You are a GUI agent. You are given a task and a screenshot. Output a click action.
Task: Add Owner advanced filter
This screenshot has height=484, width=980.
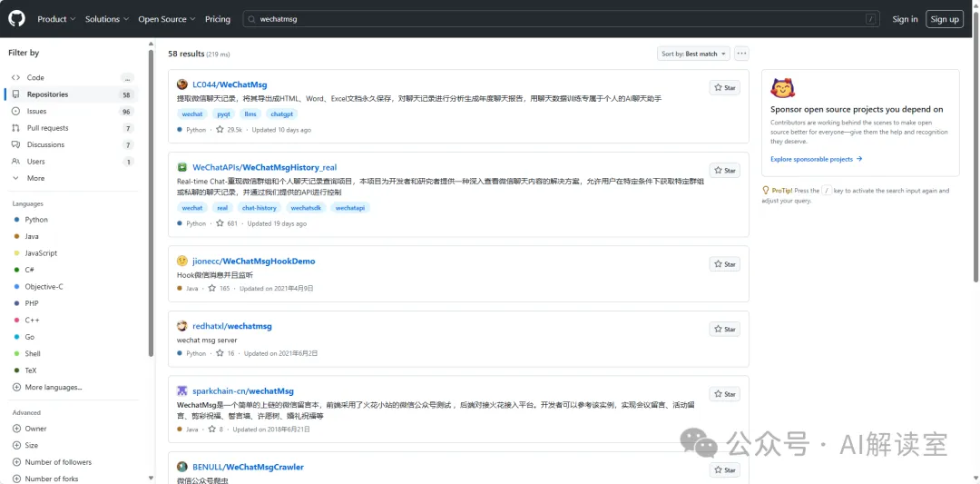pyautogui.click(x=29, y=429)
